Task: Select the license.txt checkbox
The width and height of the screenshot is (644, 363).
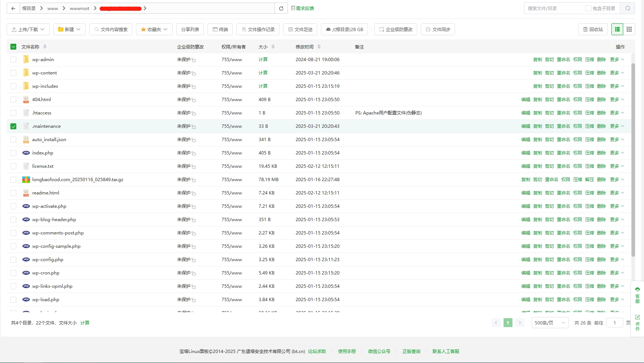Action: pyautogui.click(x=13, y=166)
